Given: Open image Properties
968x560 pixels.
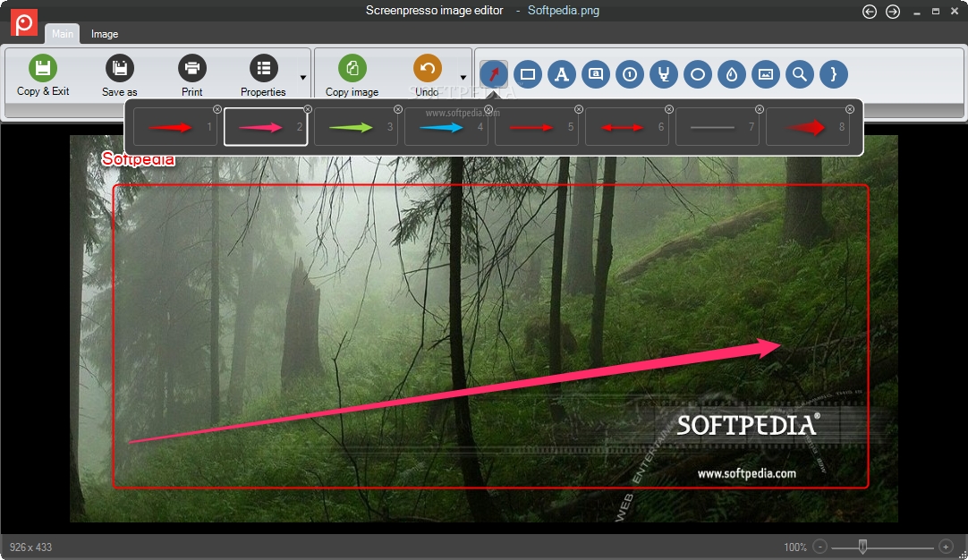Looking at the screenshot, I should 264,76.
